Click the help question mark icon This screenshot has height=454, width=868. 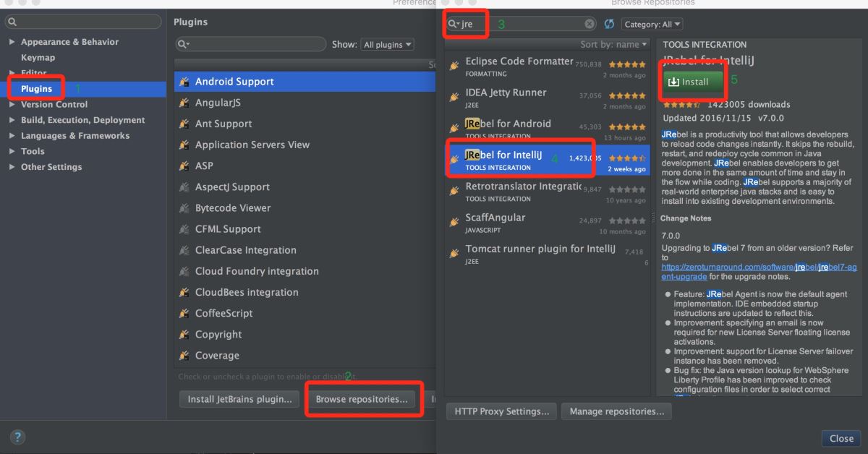(x=17, y=437)
